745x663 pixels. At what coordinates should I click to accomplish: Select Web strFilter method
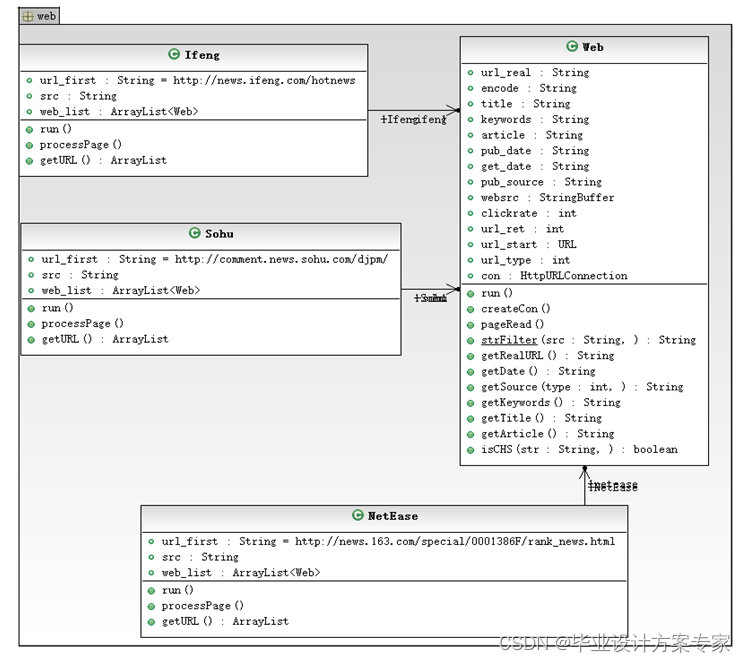pyautogui.click(x=589, y=340)
